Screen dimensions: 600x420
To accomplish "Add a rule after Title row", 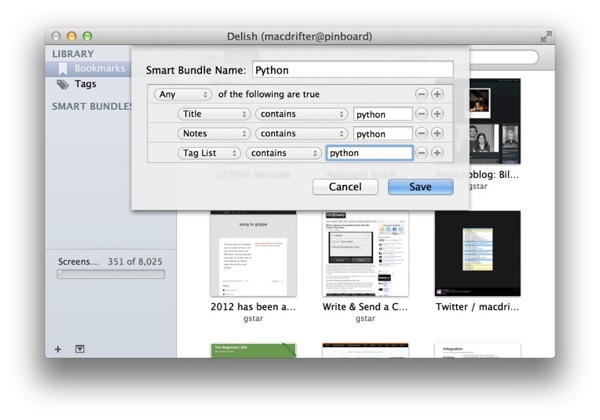I will coord(437,114).
